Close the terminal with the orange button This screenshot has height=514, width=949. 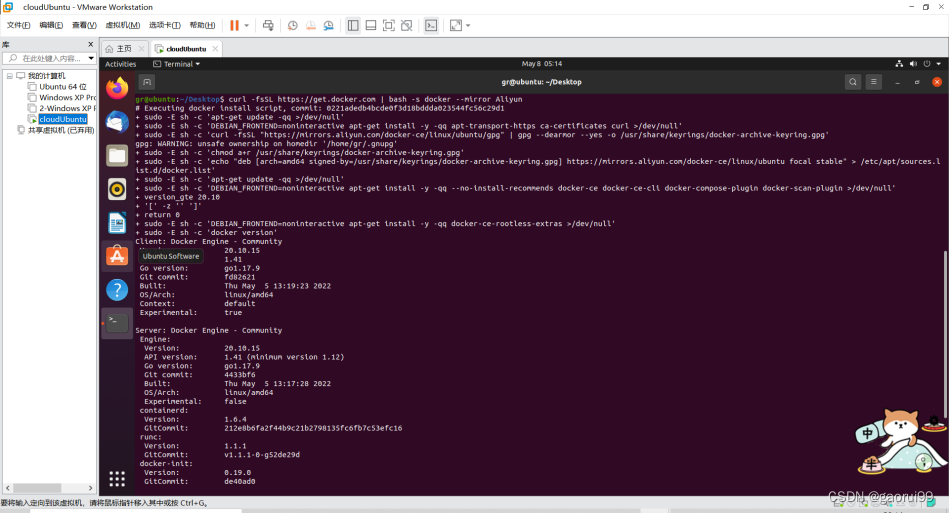click(937, 82)
